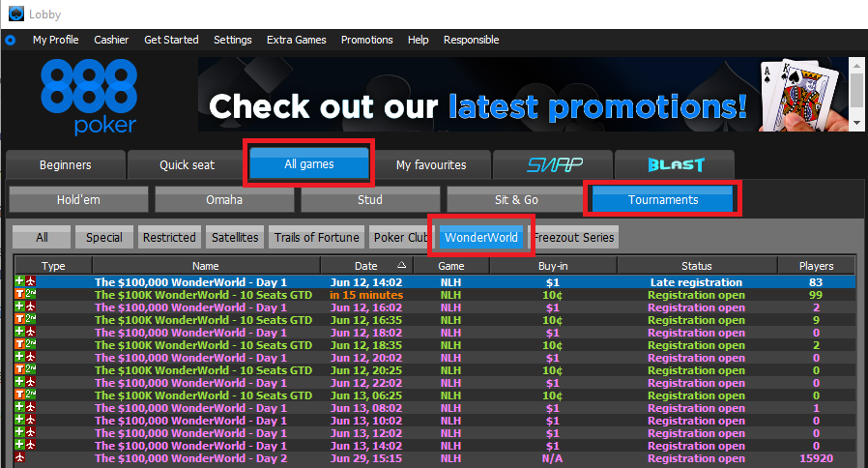
Task: Click the type icon of the Jun 12, 22:02 row
Action: coord(25,383)
